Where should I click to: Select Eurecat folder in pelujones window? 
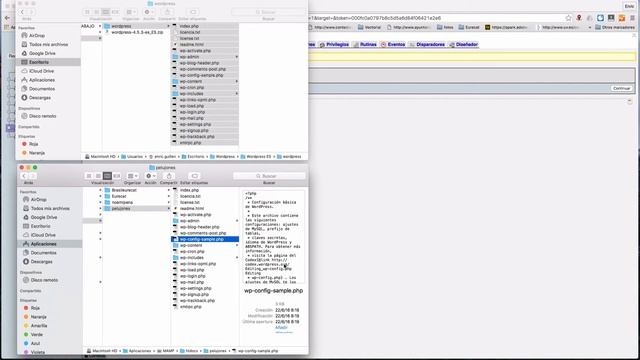click(x=119, y=196)
